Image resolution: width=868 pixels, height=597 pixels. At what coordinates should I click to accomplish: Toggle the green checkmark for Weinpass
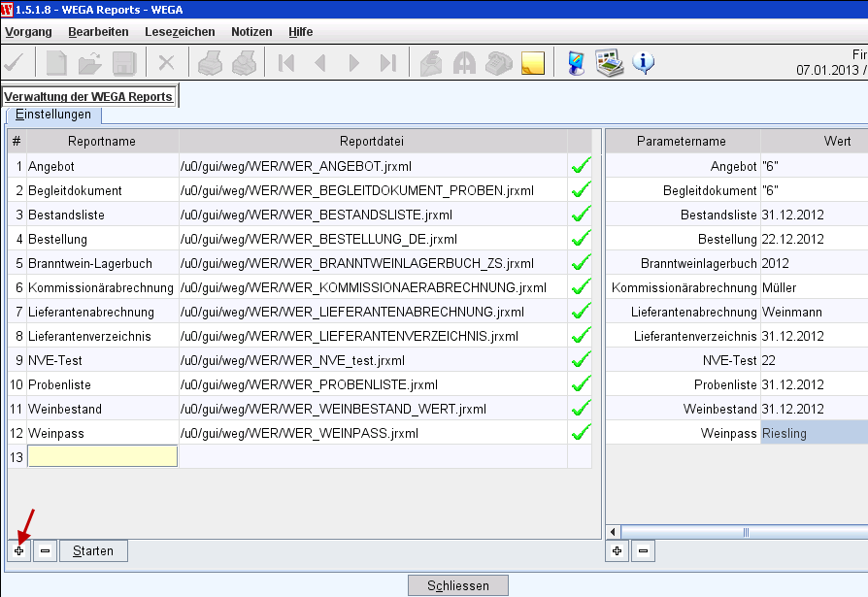pos(581,433)
